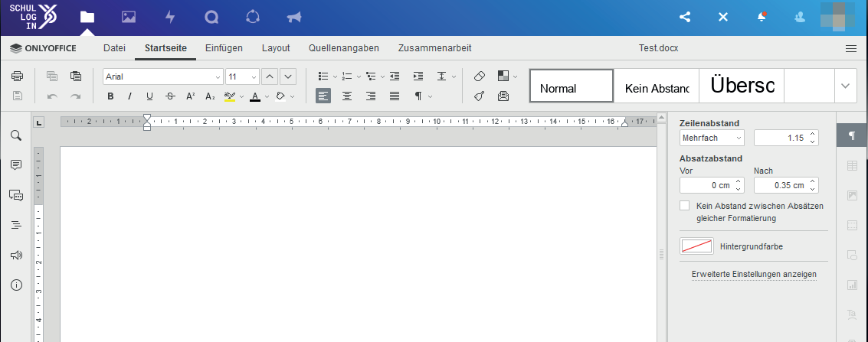Open paragraph settings tab in right sidebar

[852, 135]
